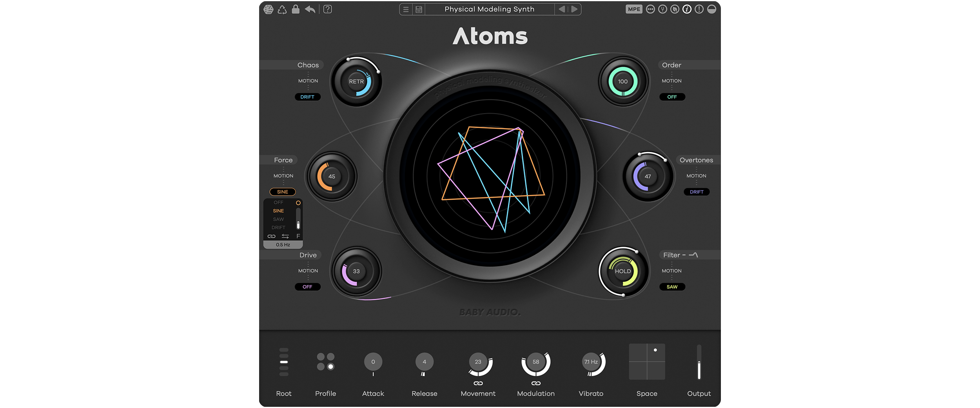Toggle MPE mode on or off
The width and height of the screenshot is (980, 408).
click(634, 9)
